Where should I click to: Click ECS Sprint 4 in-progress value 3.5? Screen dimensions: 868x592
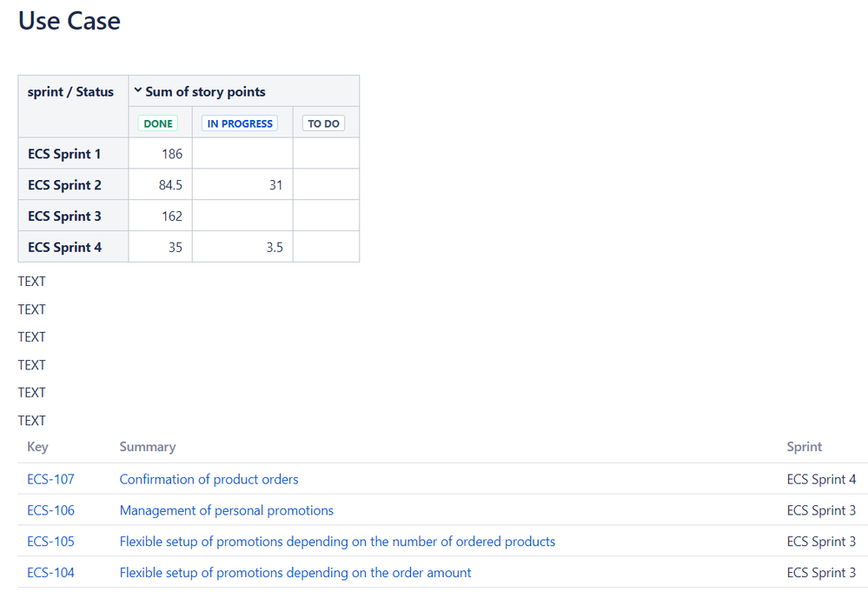click(x=275, y=248)
